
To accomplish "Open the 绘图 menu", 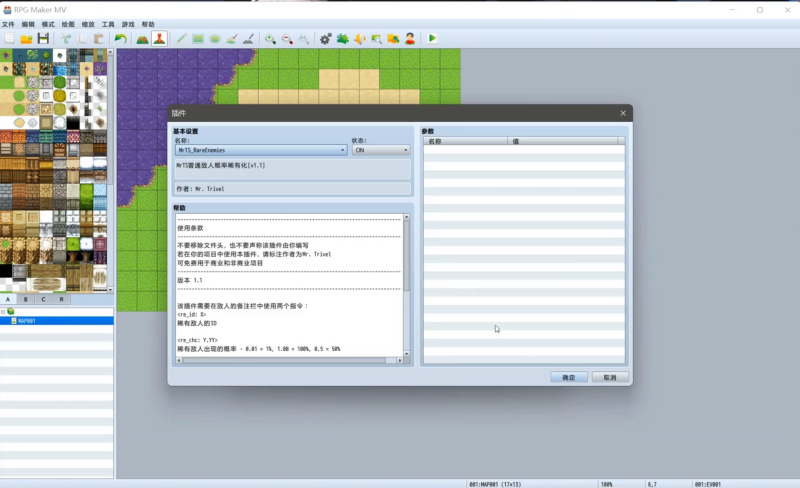I will pyautogui.click(x=68, y=24).
